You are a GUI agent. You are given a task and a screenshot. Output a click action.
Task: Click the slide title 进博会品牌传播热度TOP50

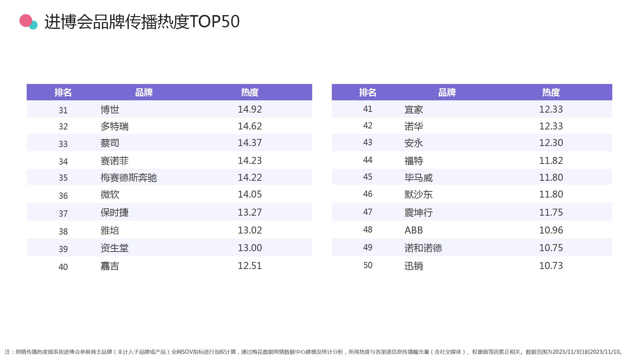click(x=142, y=22)
